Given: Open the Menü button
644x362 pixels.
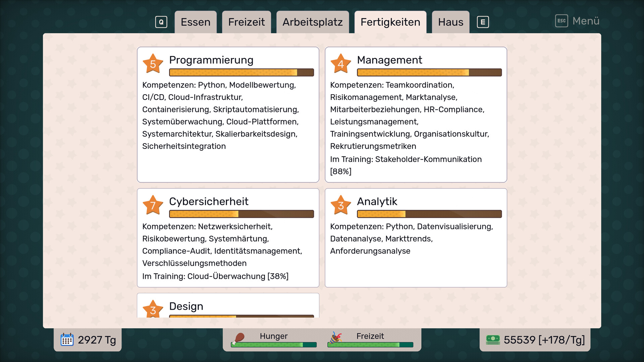Looking at the screenshot, I should pyautogui.click(x=577, y=21).
